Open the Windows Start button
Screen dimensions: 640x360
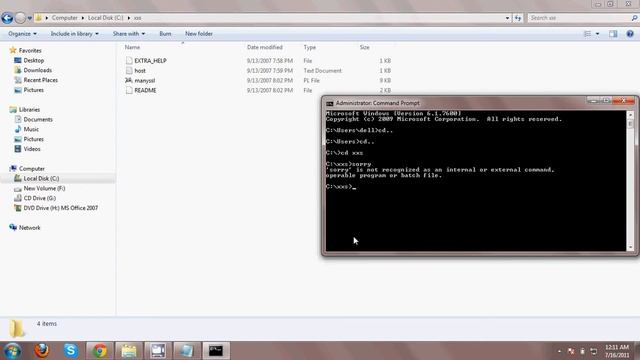click(x=13, y=351)
